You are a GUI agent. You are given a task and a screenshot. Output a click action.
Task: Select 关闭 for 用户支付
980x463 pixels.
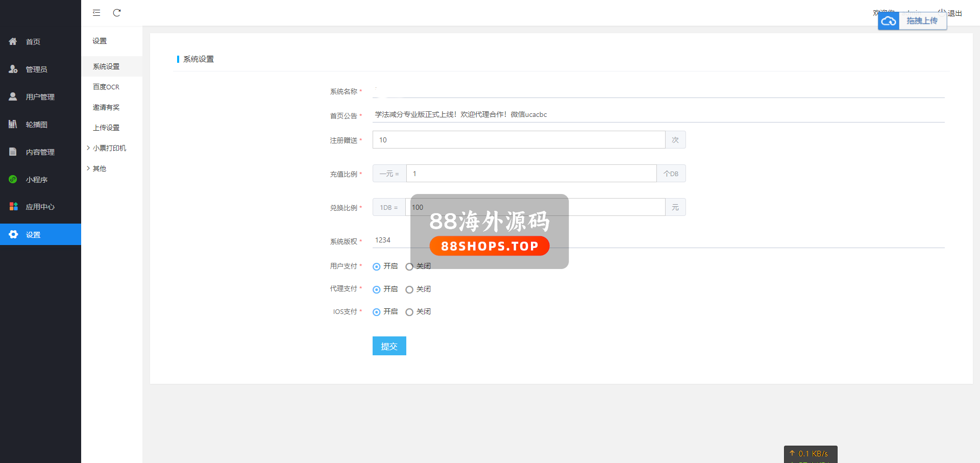pos(409,266)
